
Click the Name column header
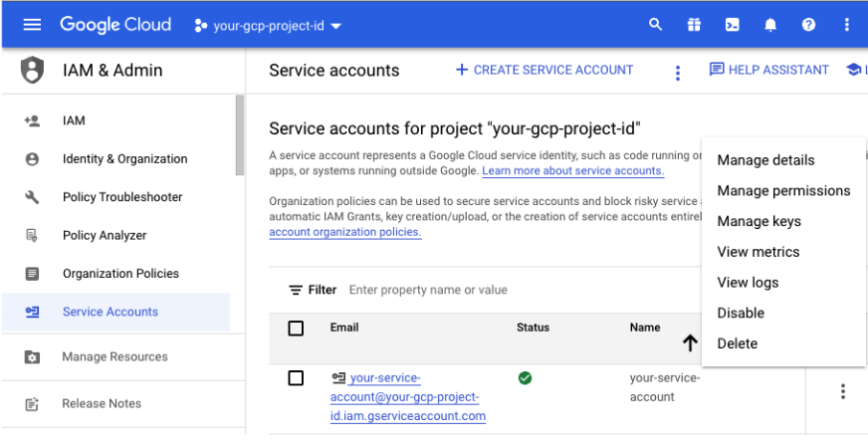click(645, 328)
